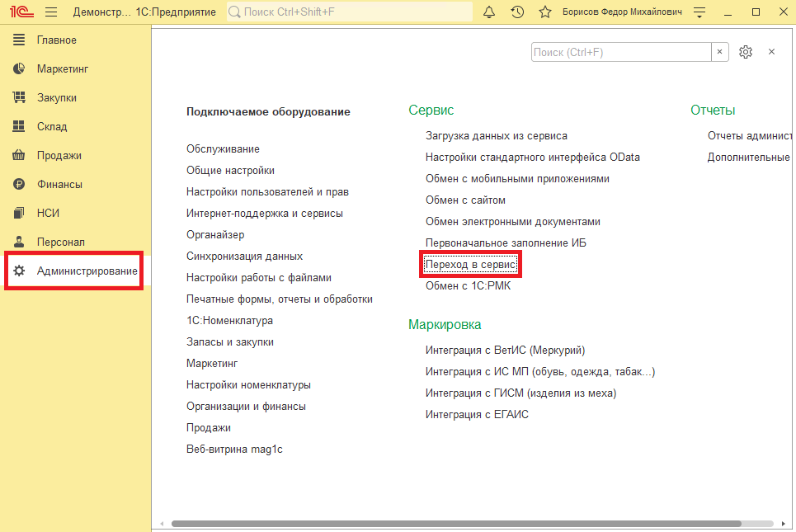Open Обмен с сайтом
The height and width of the screenshot is (532, 796).
(x=465, y=200)
